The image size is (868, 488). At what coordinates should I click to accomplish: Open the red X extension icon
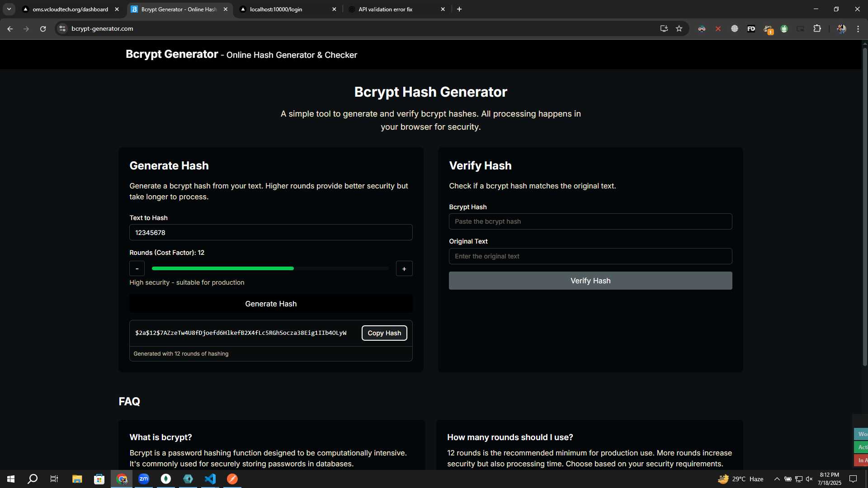pyautogui.click(x=718, y=28)
